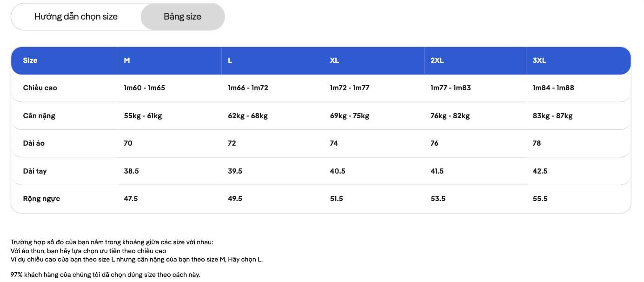
Task: Click the Dài áo row label
Action: [34, 143]
